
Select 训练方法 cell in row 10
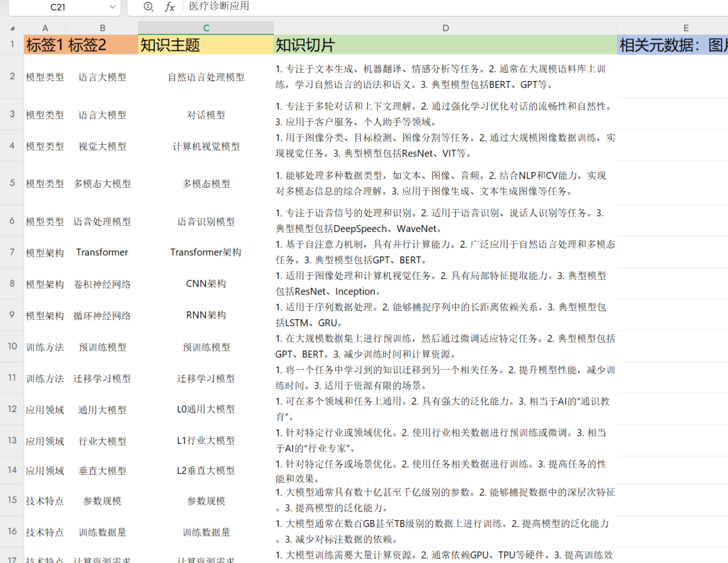tap(45, 347)
